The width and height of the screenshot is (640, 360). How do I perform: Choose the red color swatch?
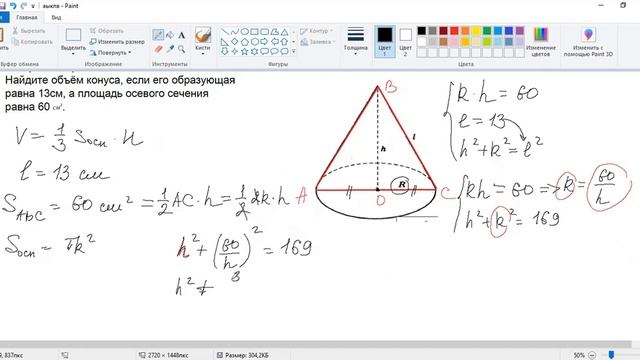(x=454, y=31)
